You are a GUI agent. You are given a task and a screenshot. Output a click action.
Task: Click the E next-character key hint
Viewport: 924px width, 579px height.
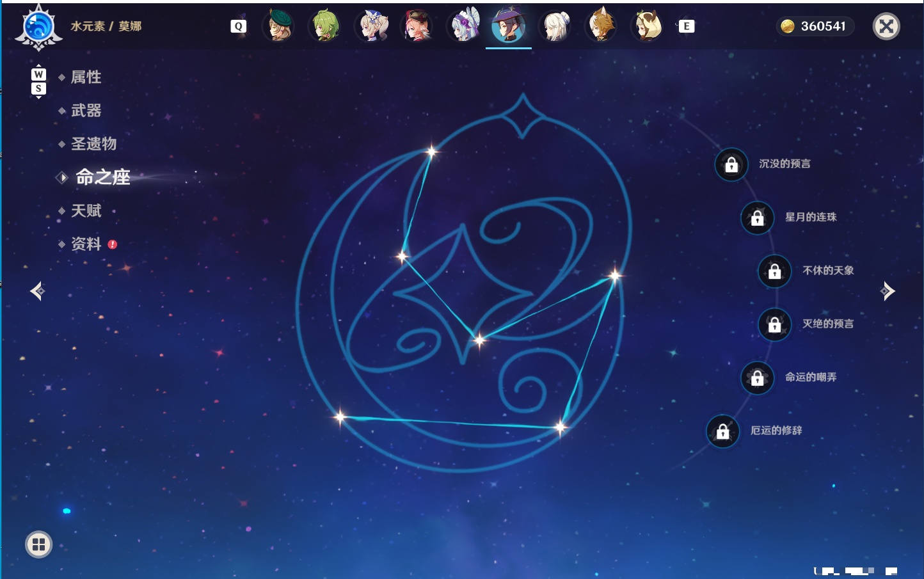[686, 26]
